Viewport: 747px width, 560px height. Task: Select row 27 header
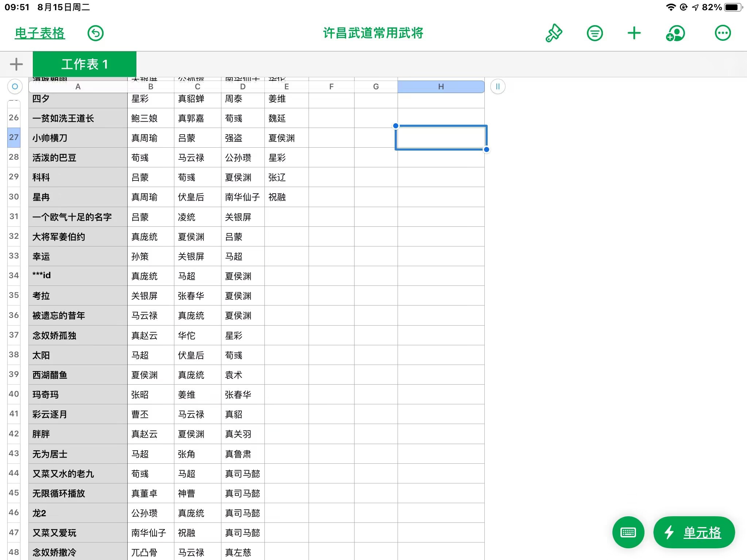pos(14,137)
